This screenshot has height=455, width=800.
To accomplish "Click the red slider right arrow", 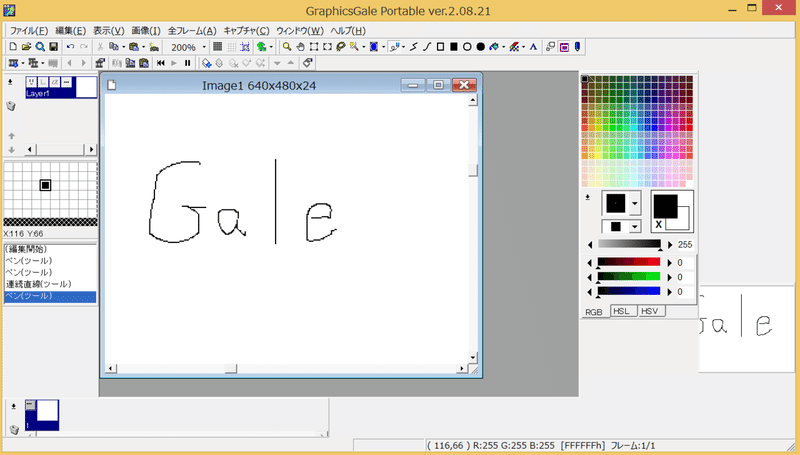I will tap(670, 263).
